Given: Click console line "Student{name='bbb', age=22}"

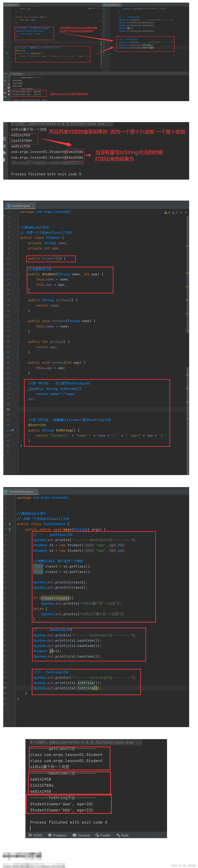Looking at the screenshot, I should click(62, 810).
